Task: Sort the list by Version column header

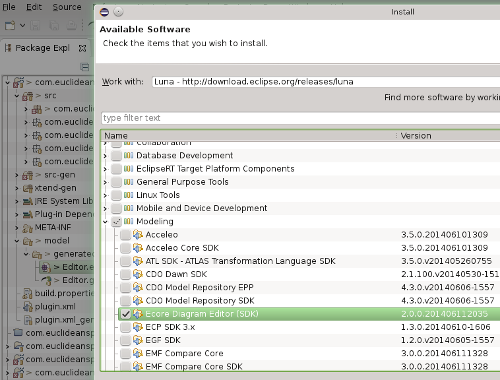Action: pos(416,136)
